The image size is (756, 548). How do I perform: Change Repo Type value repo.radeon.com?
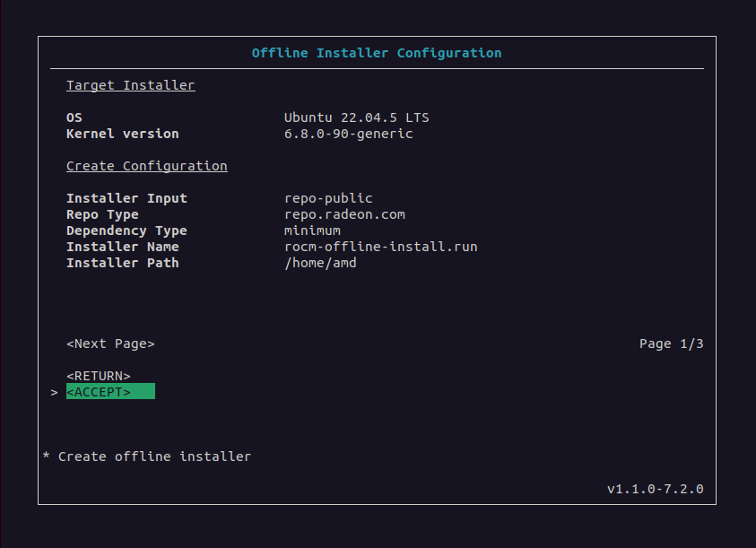[x=344, y=214]
